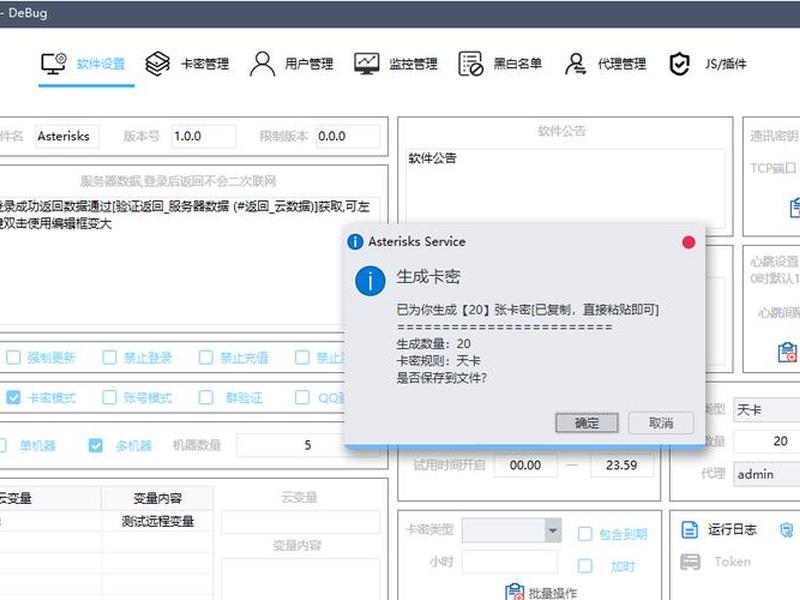Enable the 包含到期 checkbox

point(585,534)
